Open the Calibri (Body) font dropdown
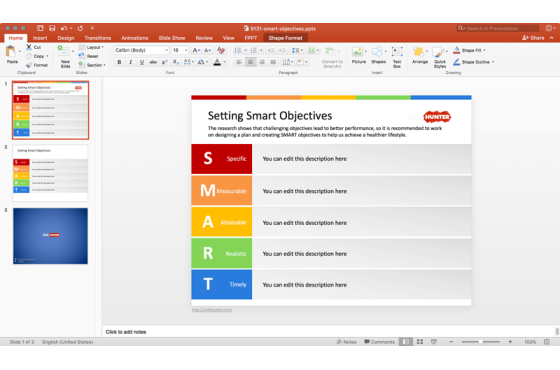Screen dimensions: 560x370 click(141, 50)
